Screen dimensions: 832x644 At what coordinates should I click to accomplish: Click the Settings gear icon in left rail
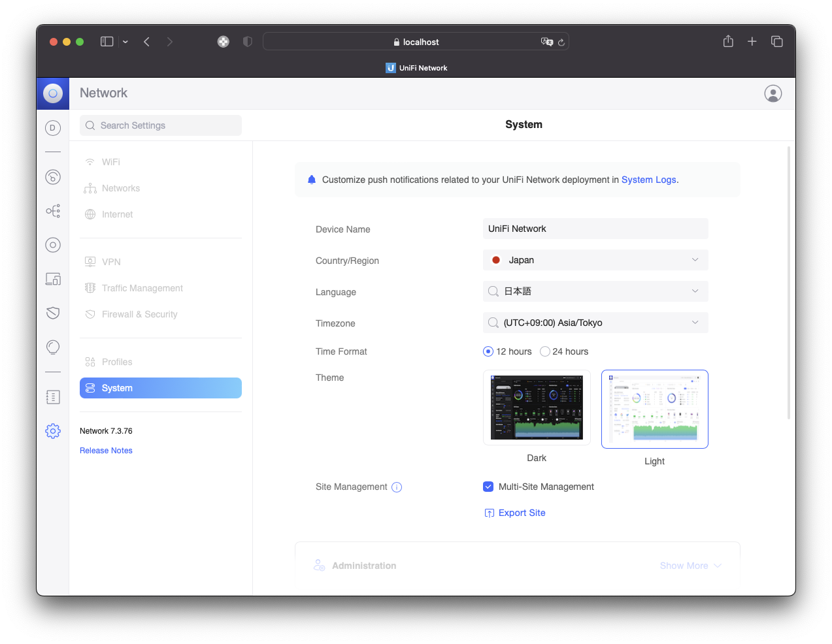pos(53,431)
